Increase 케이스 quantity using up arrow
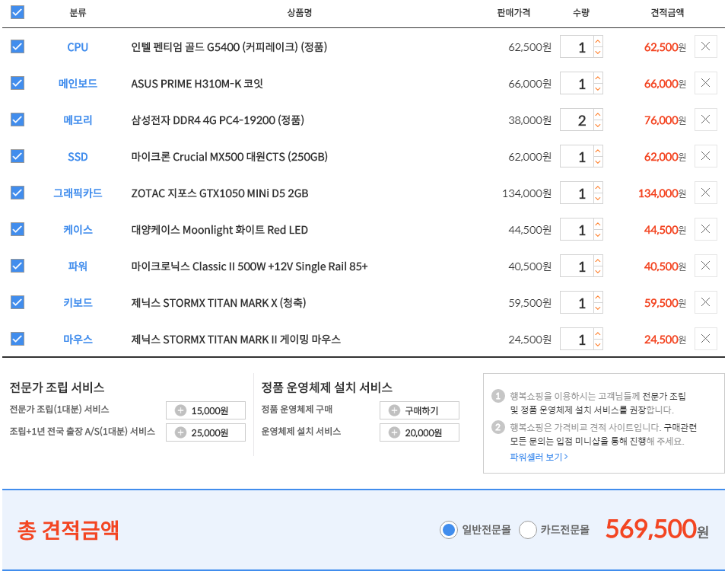The height and width of the screenshot is (571, 728). 598,224
